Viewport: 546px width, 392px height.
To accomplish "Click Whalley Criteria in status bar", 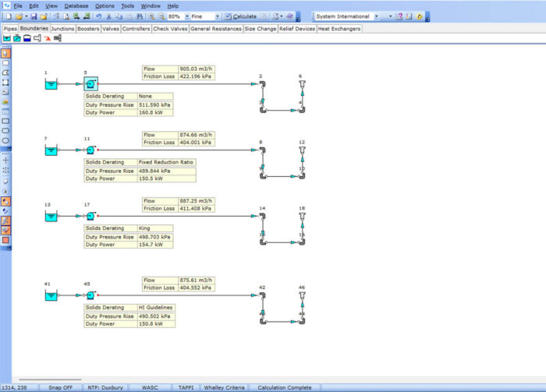I will click(224, 387).
